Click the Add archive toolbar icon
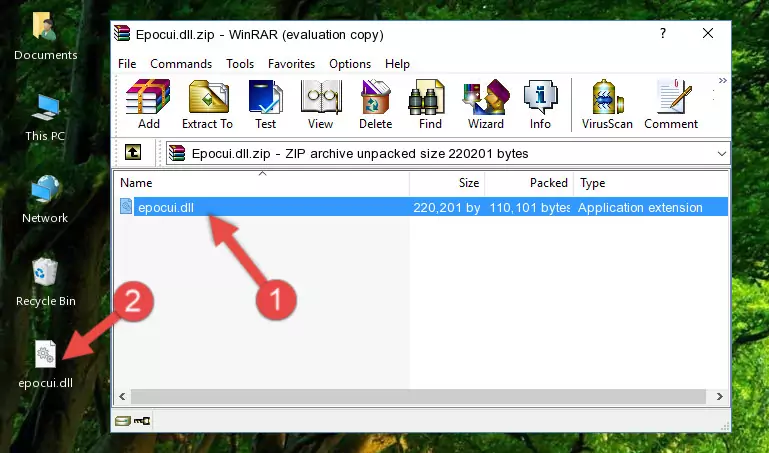769x453 pixels. tap(148, 104)
